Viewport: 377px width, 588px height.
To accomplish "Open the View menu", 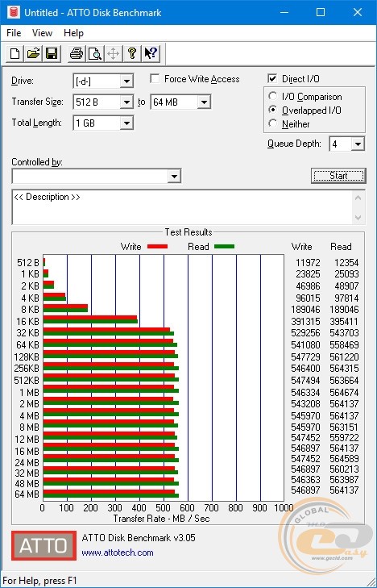I will click(x=42, y=33).
